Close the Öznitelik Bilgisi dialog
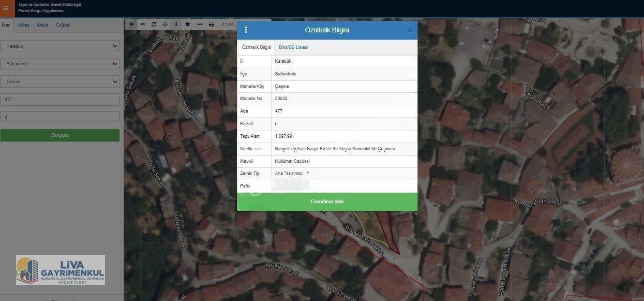Screen dimensions: 644x301 pyautogui.click(x=410, y=30)
